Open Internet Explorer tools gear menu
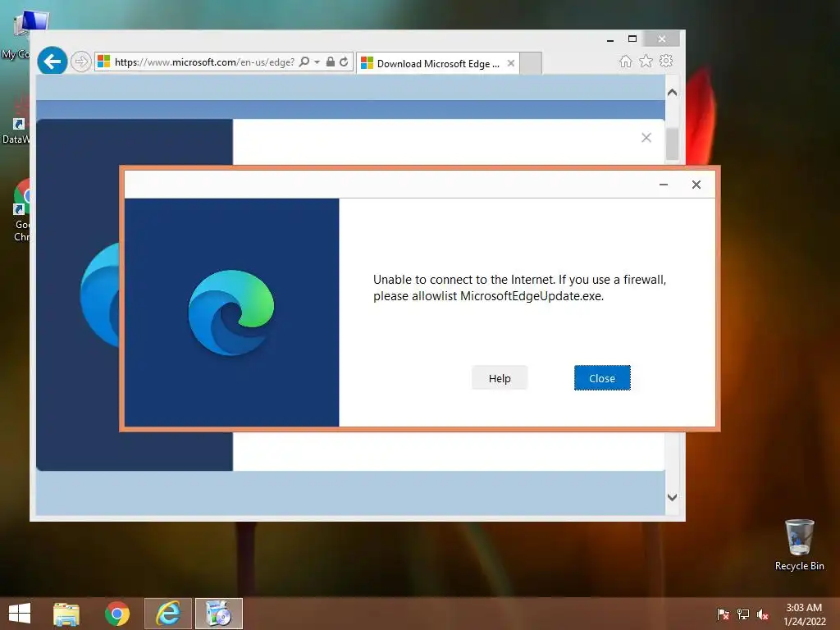The image size is (840, 630). [666, 61]
